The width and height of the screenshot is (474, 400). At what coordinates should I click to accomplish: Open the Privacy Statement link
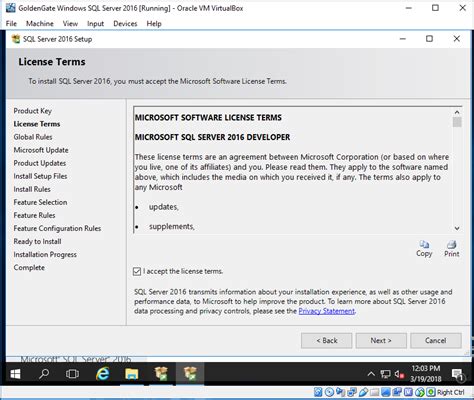tap(326, 311)
